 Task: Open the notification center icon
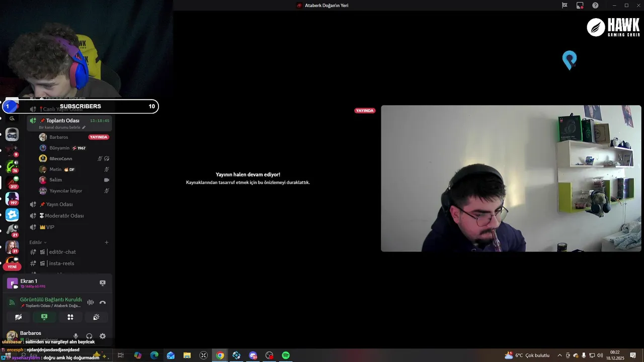[x=633, y=355]
